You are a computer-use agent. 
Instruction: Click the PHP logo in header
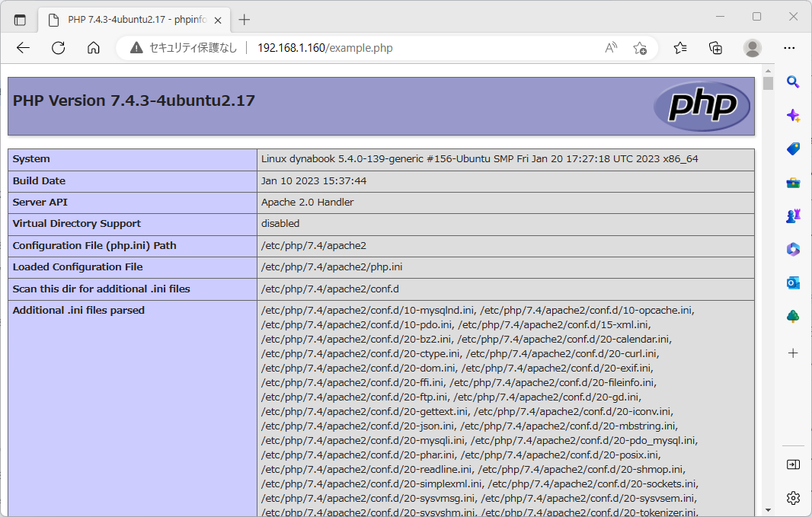pos(702,106)
